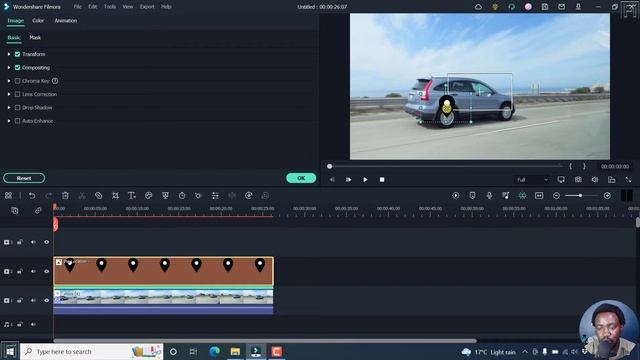The width and height of the screenshot is (640, 360).
Task: Open the adjust sliders icon in toolbar
Action: [215, 196]
